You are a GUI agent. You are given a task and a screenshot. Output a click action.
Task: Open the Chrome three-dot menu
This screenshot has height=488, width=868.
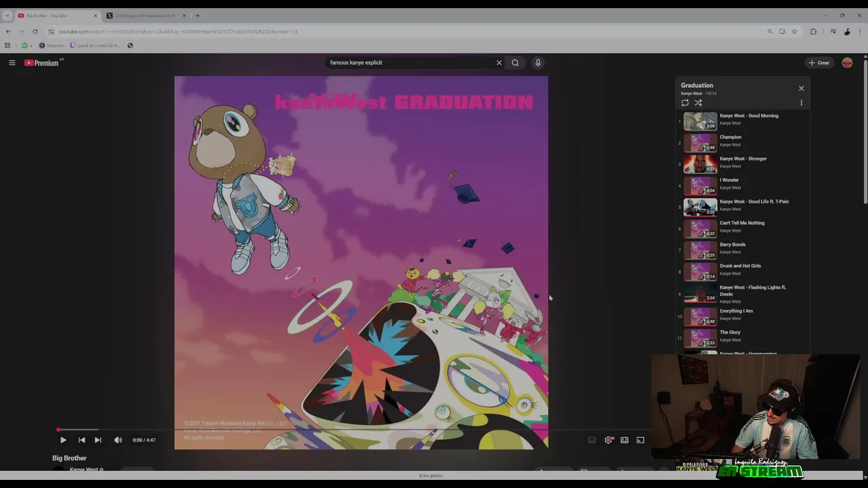(x=860, y=31)
